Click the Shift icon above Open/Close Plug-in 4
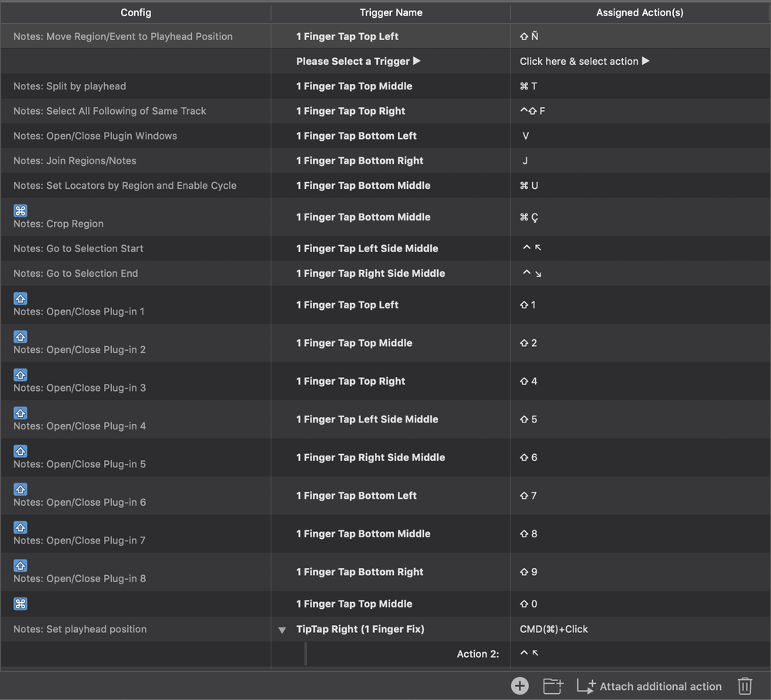Image resolution: width=771 pixels, height=700 pixels. click(x=20, y=413)
